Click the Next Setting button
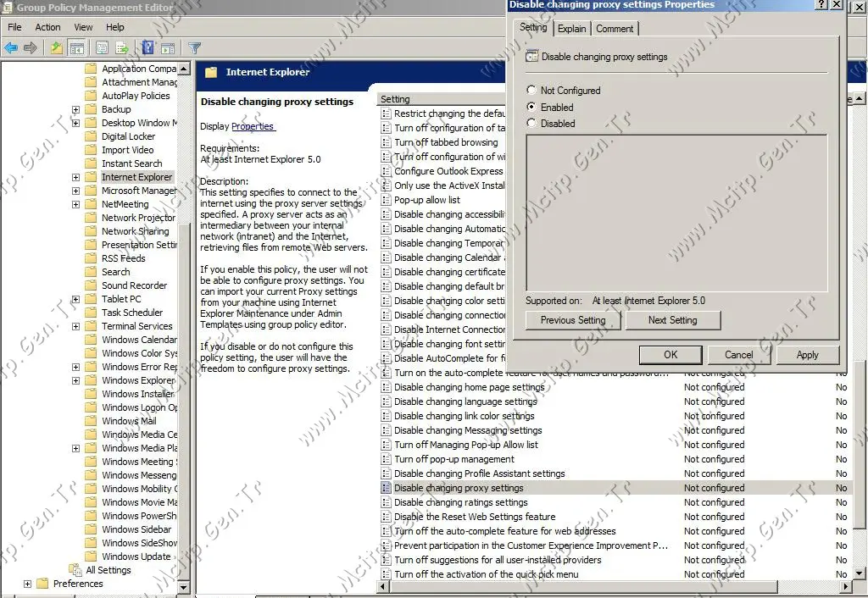 coord(672,319)
